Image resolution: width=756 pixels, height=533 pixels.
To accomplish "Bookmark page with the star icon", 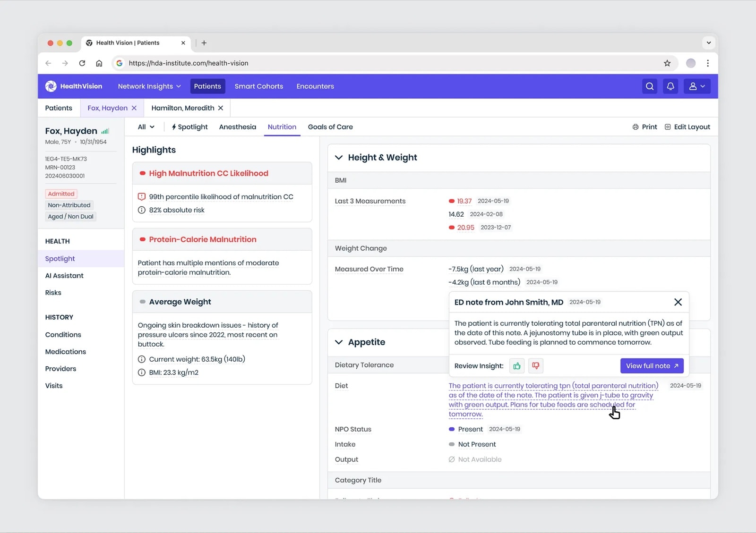I will click(667, 63).
